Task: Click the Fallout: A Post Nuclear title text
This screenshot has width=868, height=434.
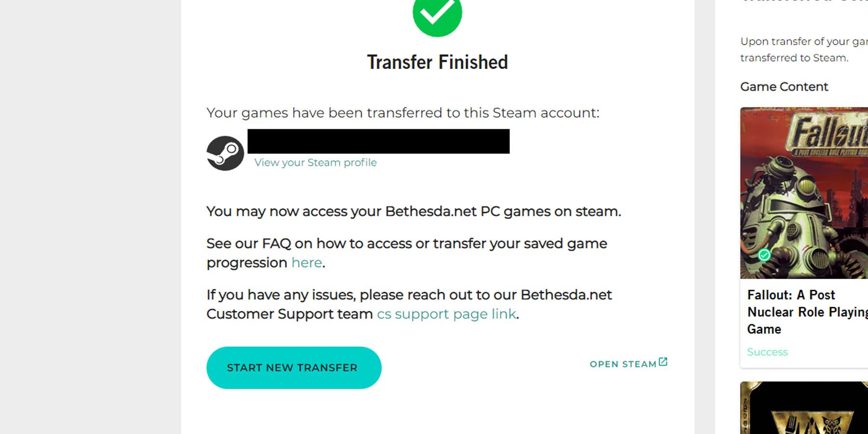Action: click(x=803, y=312)
